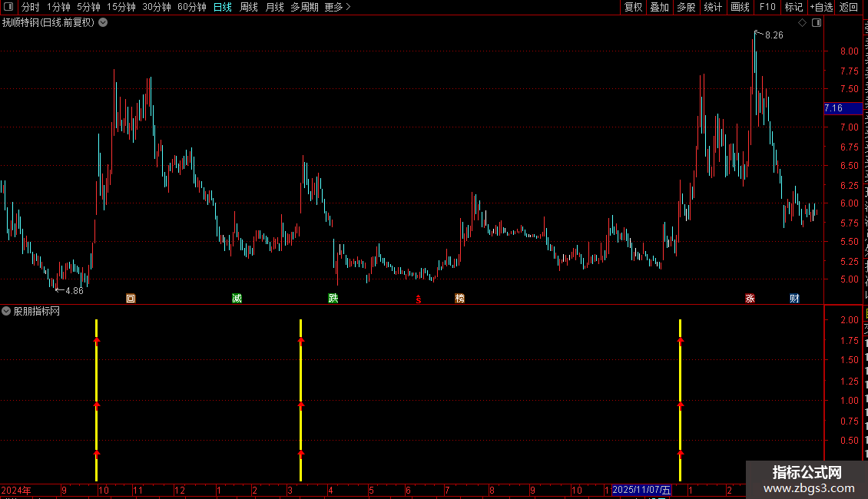Select the 5分钟 period
Screen dimensions: 868x499
(88, 7)
